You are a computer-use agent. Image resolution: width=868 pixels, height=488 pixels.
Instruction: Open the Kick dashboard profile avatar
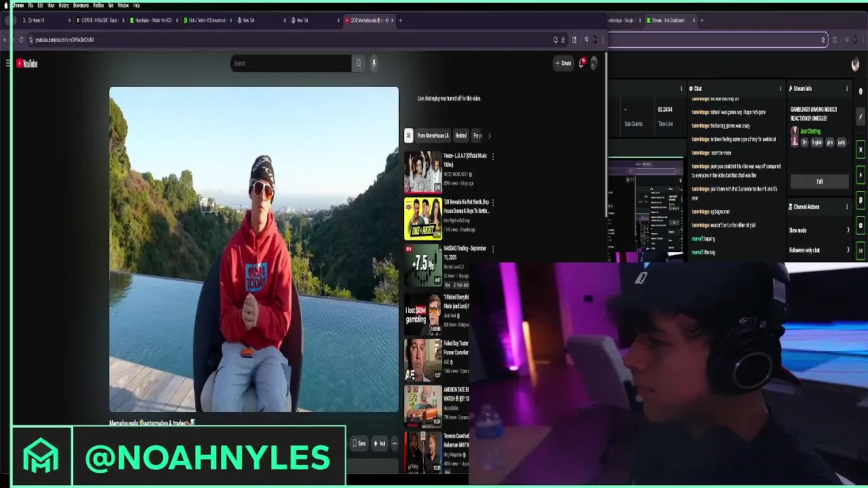click(x=855, y=64)
